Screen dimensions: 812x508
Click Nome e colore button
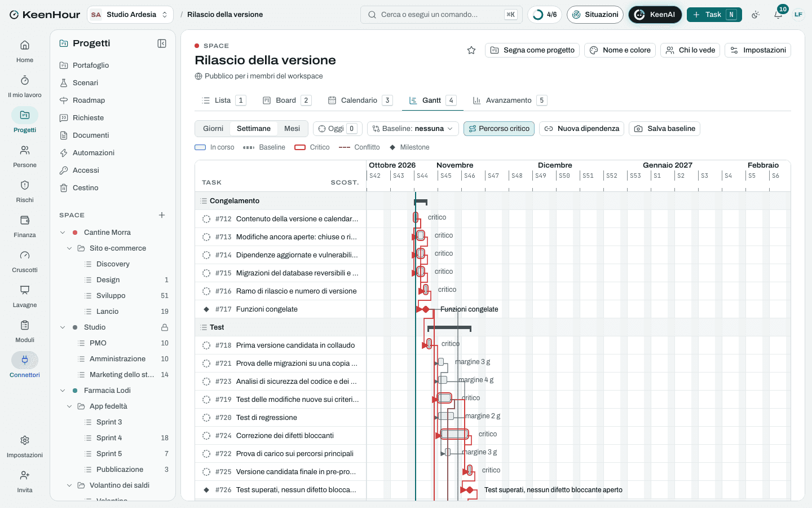click(x=620, y=50)
